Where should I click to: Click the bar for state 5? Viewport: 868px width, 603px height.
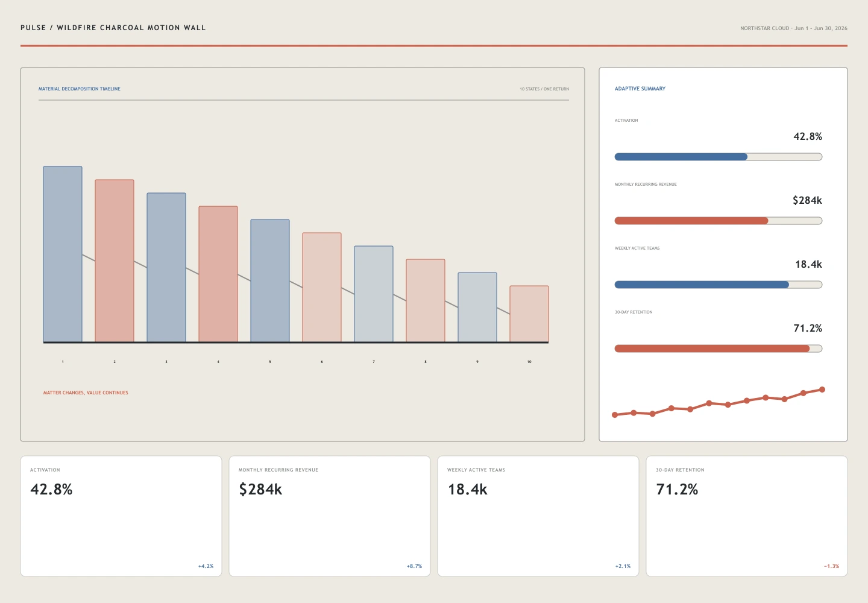pyautogui.click(x=270, y=281)
